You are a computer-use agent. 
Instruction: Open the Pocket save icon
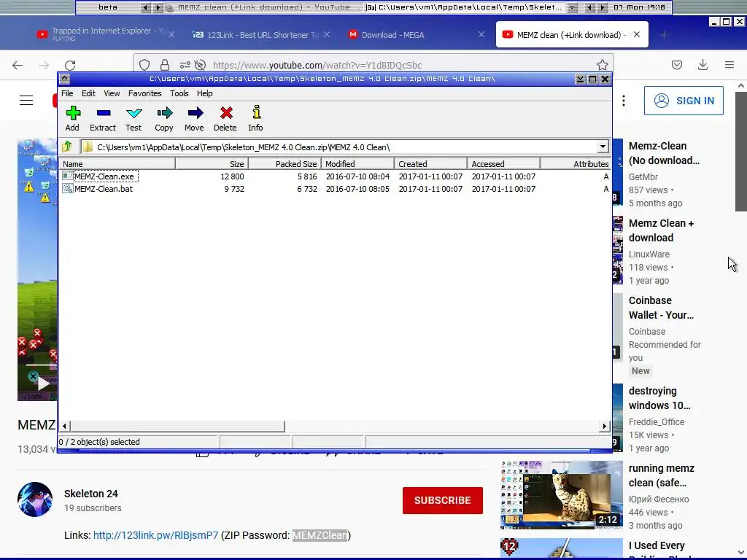coord(677,65)
